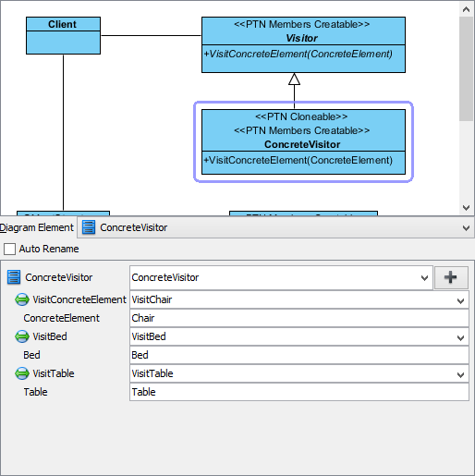The height and width of the screenshot is (476, 475).
Task: Open the ConcreteVisitor name dropdown
Action: 424,278
